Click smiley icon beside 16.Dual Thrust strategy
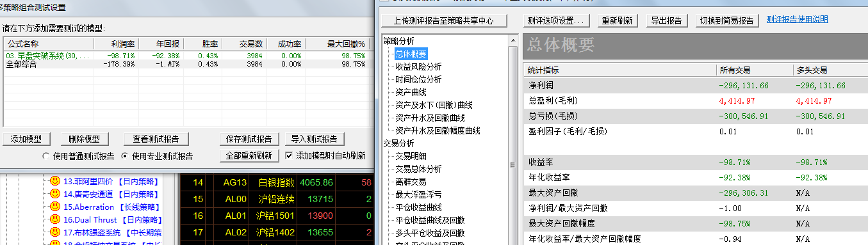This screenshot has width=868, height=245. (56, 219)
